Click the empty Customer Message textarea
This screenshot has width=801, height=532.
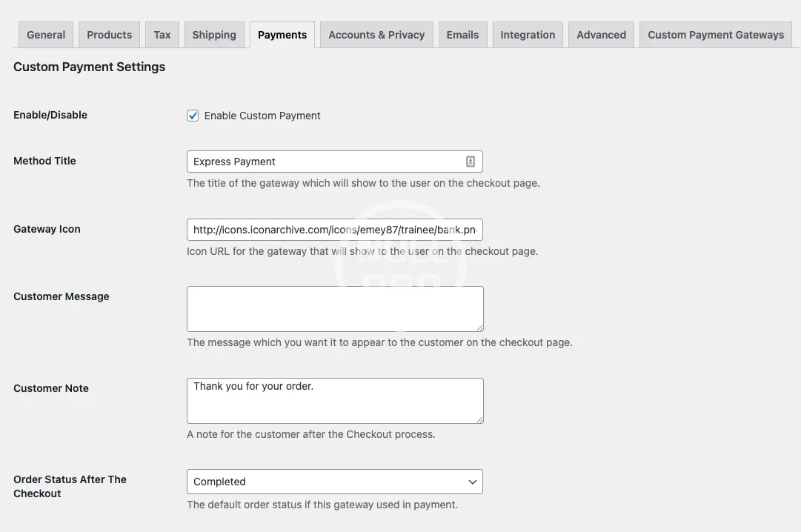334,308
